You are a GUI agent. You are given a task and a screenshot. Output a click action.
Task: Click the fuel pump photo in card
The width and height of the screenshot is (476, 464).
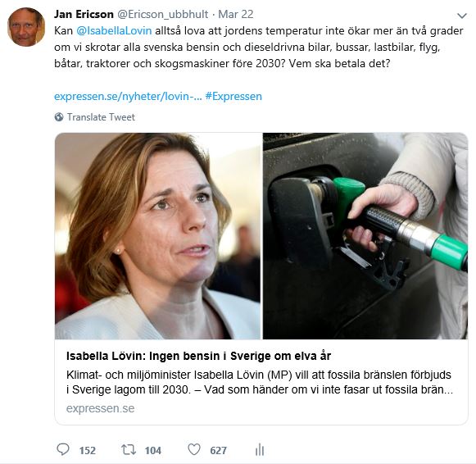pos(365,236)
